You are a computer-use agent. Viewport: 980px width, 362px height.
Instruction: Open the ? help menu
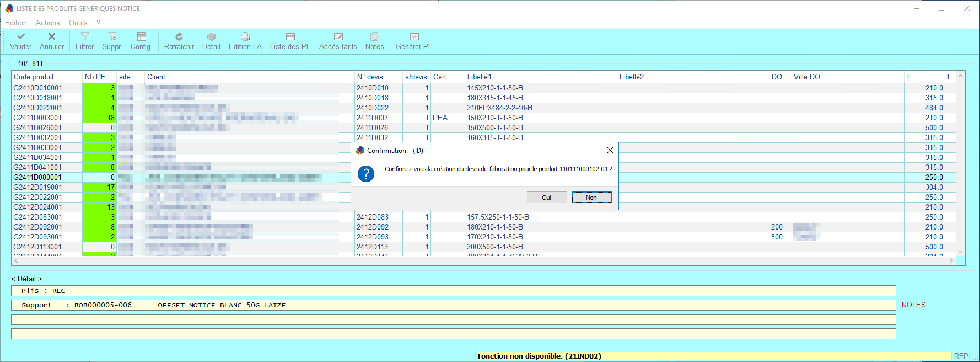(x=98, y=23)
